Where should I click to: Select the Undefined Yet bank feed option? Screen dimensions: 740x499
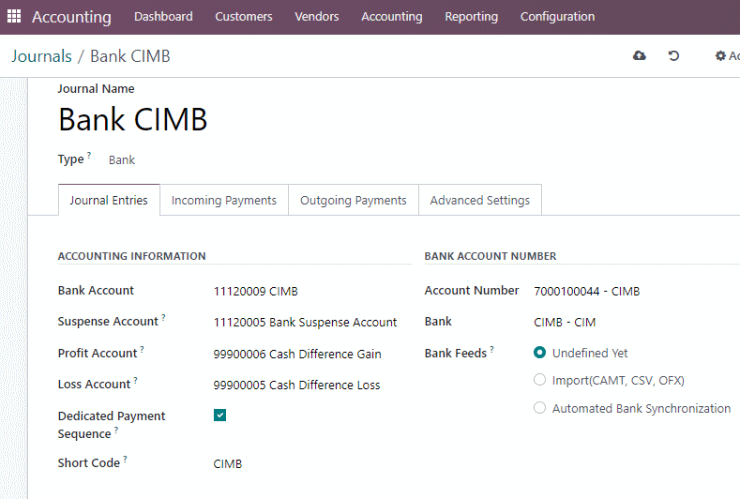coord(539,353)
